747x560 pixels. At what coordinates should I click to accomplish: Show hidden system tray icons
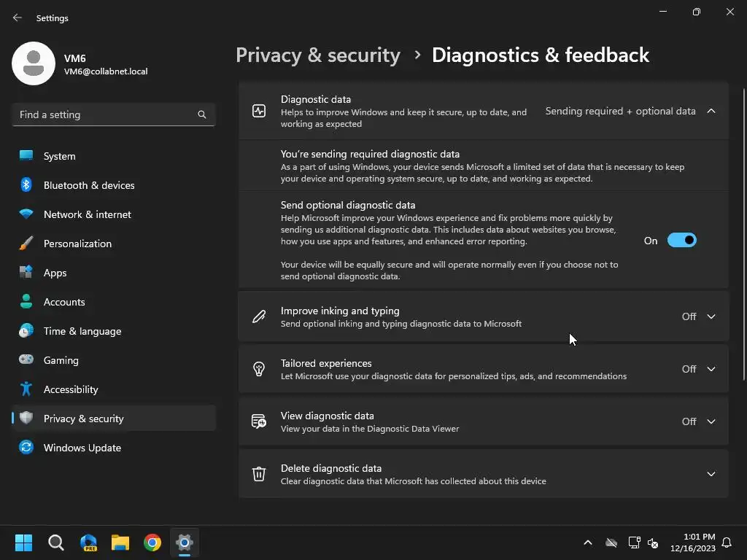tap(588, 542)
